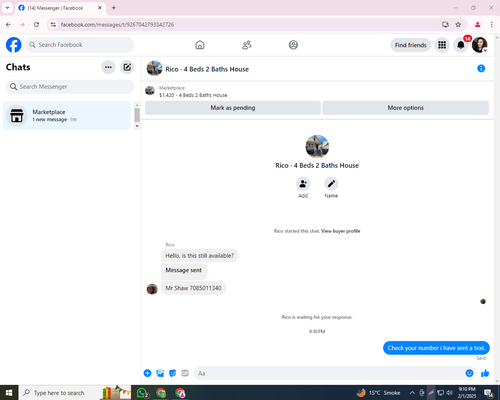Close the Messenger Facebook tab
The width and height of the screenshot is (500, 400).
pyautogui.click(x=100, y=8)
